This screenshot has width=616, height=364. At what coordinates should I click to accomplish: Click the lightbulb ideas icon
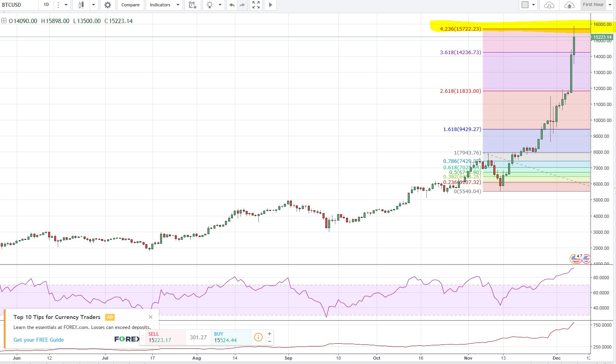209,5
